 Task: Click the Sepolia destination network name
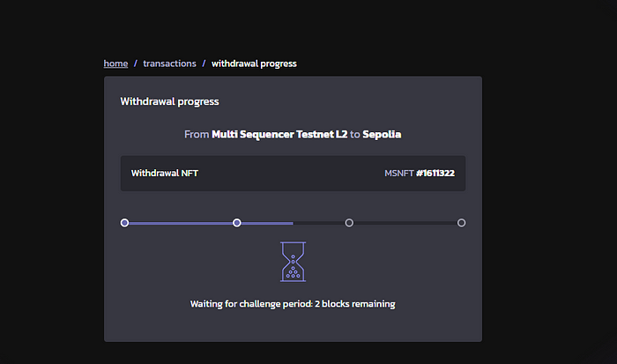pyautogui.click(x=382, y=135)
